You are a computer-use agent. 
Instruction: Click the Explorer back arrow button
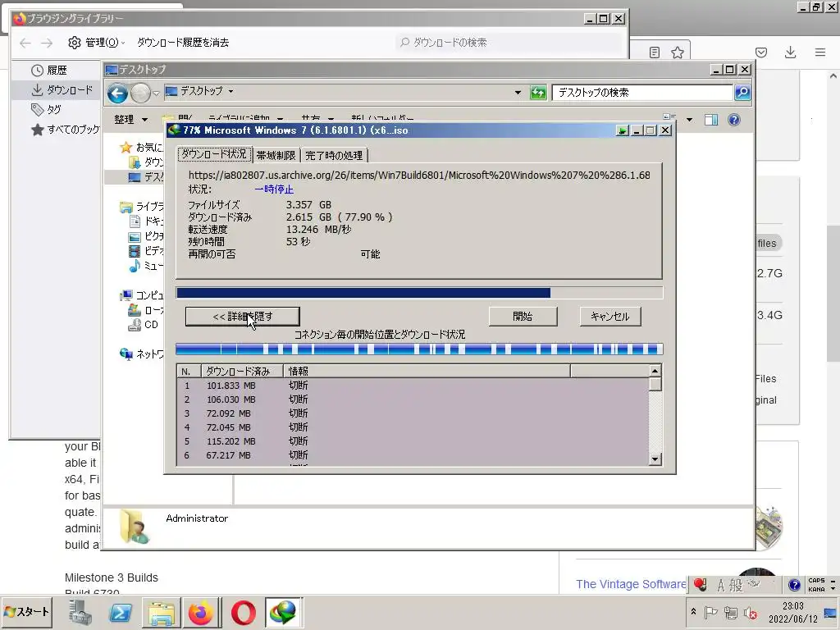pos(117,94)
